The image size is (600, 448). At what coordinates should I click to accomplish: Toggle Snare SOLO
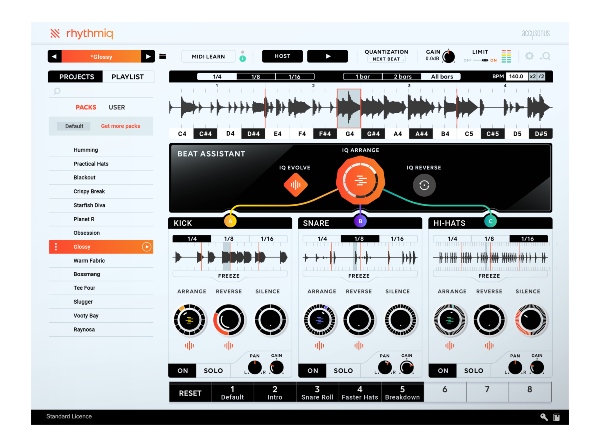coord(343,370)
